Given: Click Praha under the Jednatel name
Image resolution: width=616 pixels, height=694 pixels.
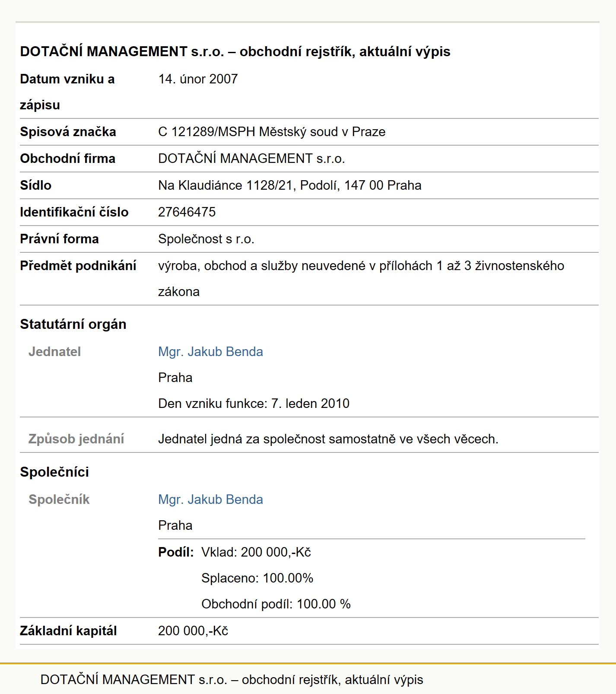Looking at the screenshot, I should coord(175,378).
